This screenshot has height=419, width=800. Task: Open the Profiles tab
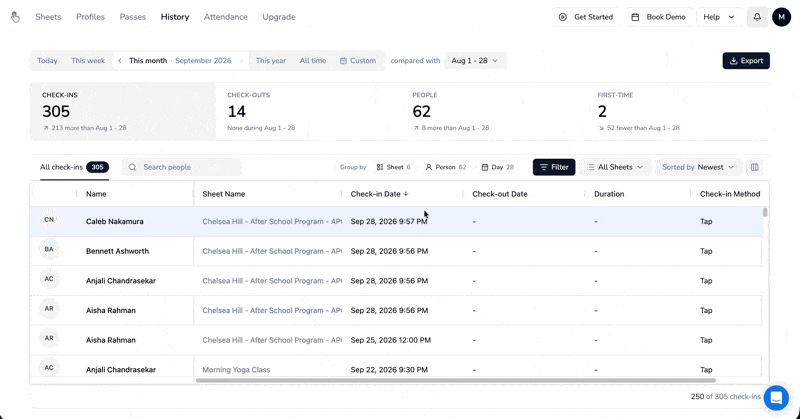pos(90,17)
